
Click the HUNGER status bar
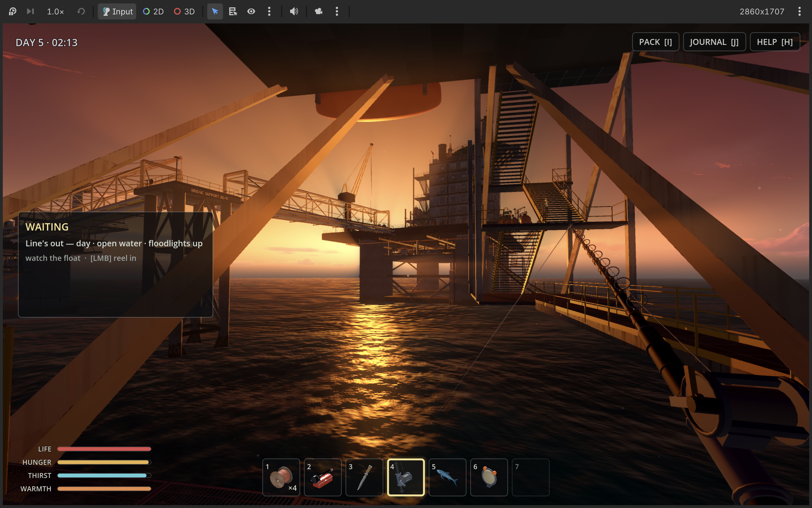(x=104, y=462)
